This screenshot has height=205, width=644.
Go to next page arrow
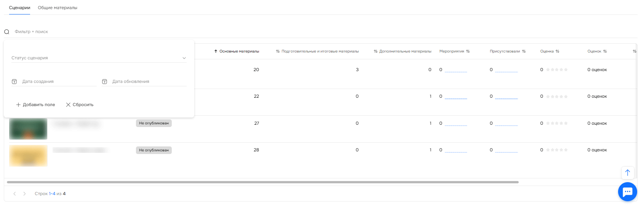24,194
